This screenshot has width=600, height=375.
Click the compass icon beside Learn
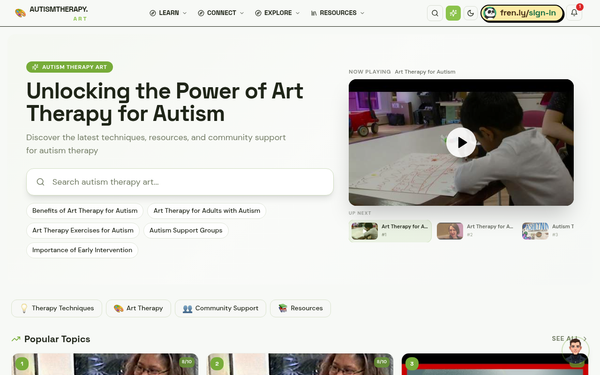coord(153,13)
